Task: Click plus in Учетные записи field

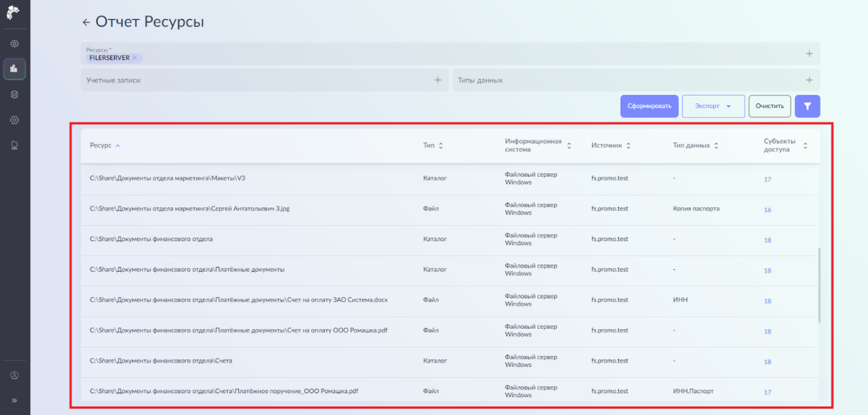Action: coord(437,80)
